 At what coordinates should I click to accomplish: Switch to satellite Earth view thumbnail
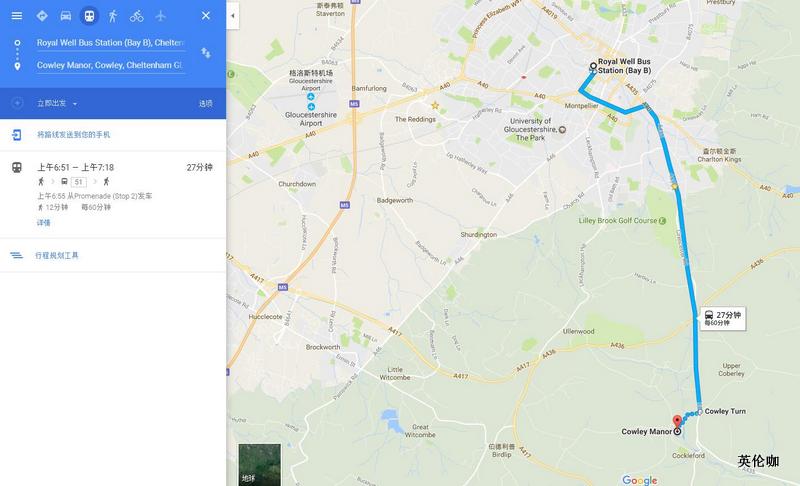pyautogui.click(x=260, y=465)
